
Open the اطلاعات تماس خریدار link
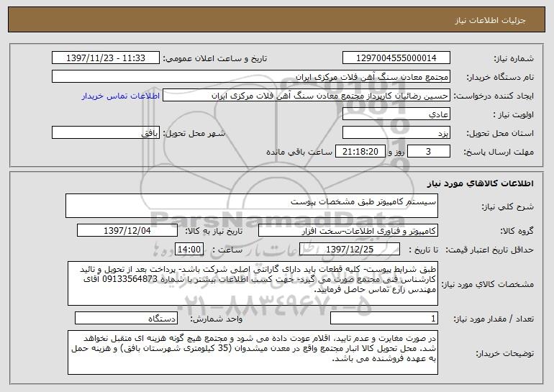point(120,96)
